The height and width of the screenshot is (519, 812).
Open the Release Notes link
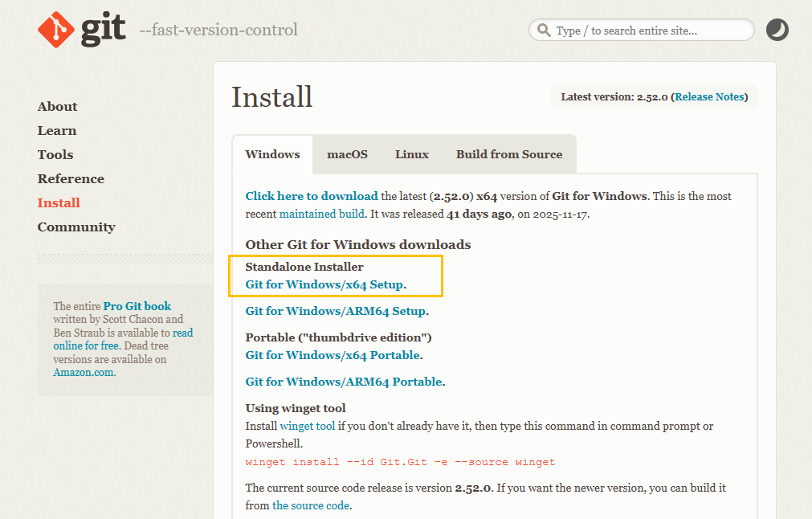point(709,97)
